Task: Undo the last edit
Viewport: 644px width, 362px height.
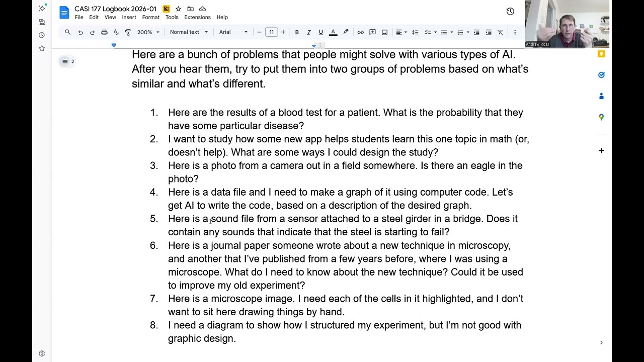Action: (80, 32)
